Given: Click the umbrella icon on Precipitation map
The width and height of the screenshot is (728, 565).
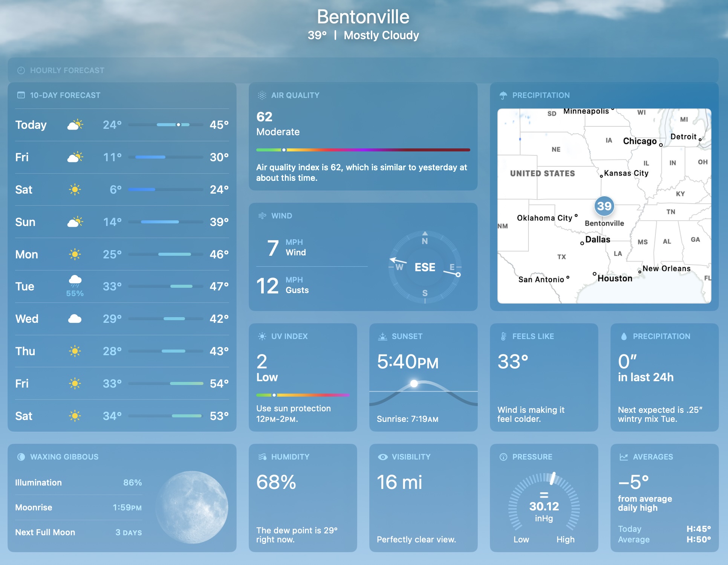Looking at the screenshot, I should coord(503,95).
